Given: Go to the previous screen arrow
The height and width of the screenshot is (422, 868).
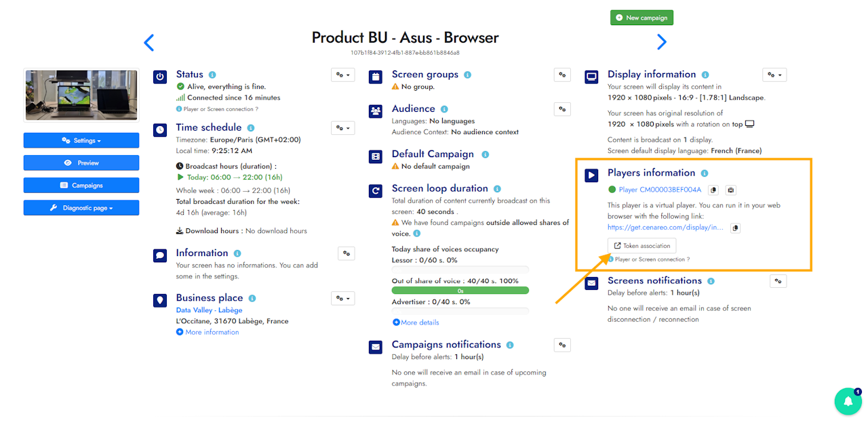Looking at the screenshot, I should (x=149, y=43).
